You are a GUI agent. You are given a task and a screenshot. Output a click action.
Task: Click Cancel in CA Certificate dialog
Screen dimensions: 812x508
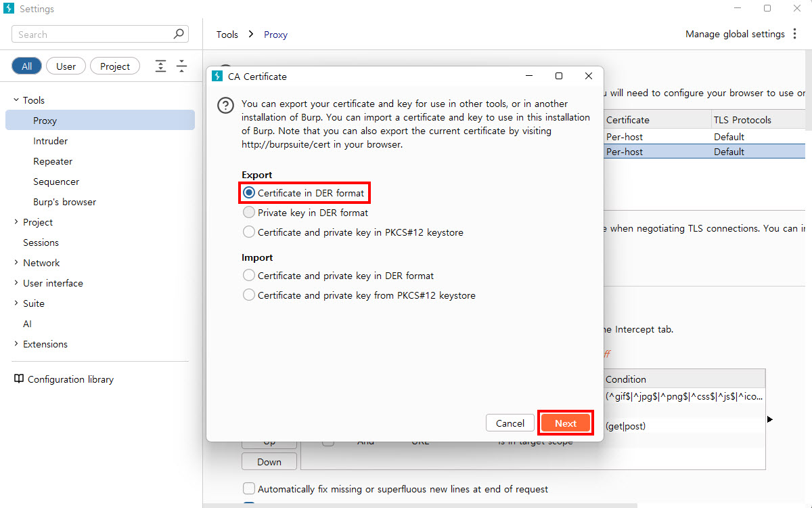510,423
